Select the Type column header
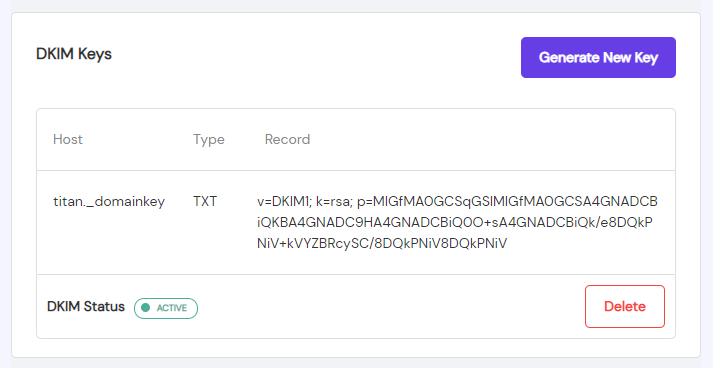 tap(209, 139)
